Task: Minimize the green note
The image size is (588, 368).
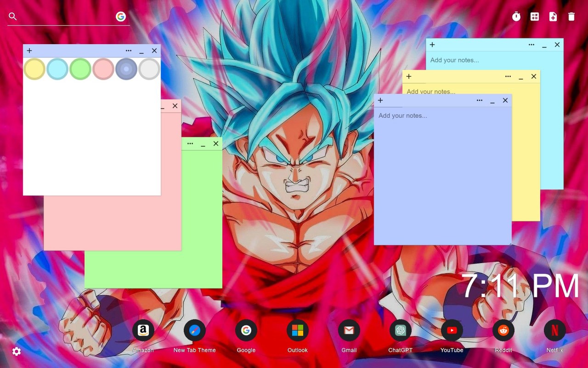Action: pos(203,144)
